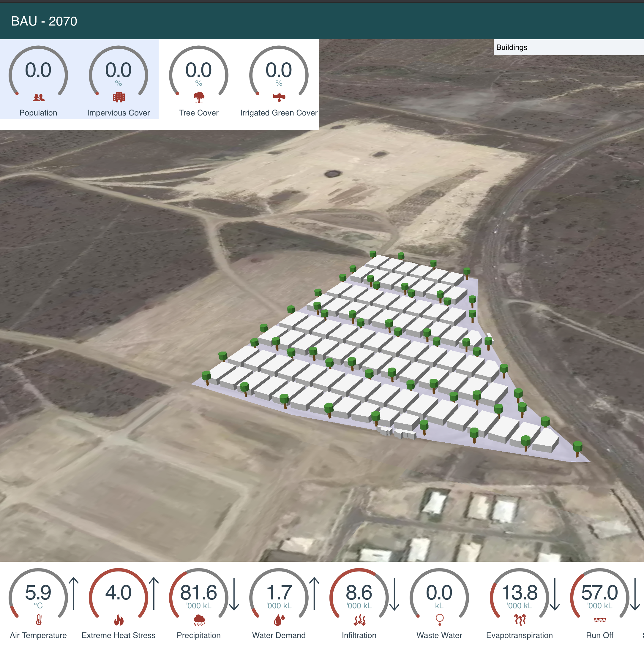Click the Waste Water icon
Image resolution: width=644 pixels, height=652 pixels.
point(439,620)
